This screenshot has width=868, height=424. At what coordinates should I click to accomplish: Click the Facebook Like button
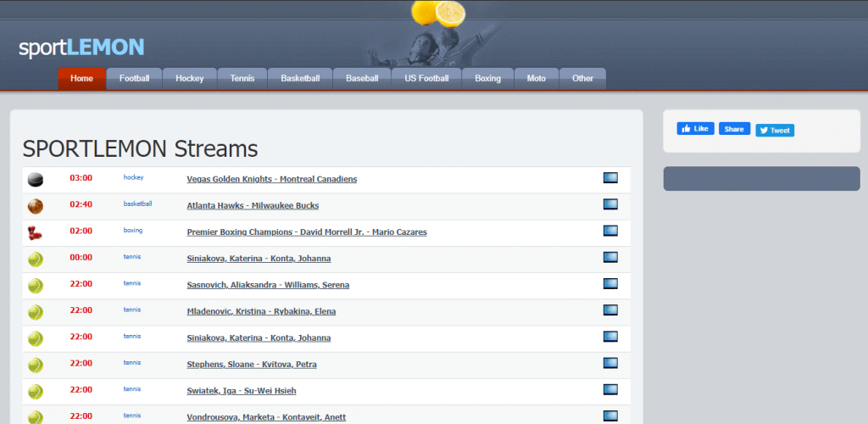tap(695, 128)
